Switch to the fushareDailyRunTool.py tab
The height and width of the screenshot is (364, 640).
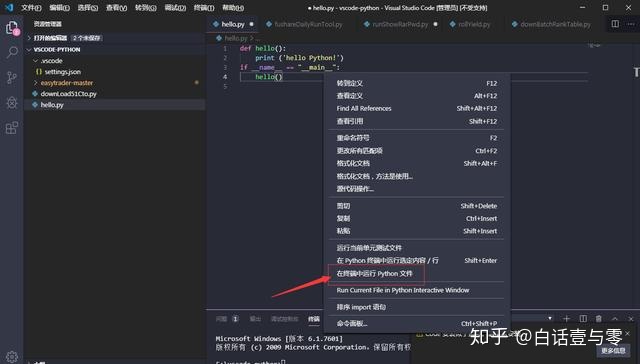coord(308,24)
